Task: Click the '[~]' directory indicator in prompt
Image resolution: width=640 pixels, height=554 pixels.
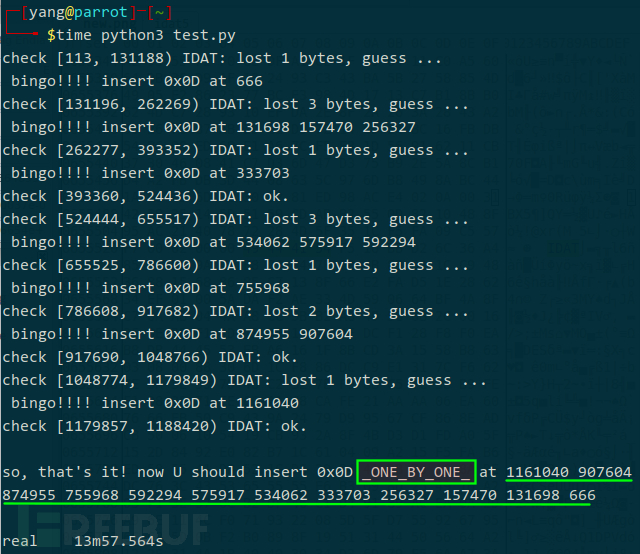Action: coord(160,12)
